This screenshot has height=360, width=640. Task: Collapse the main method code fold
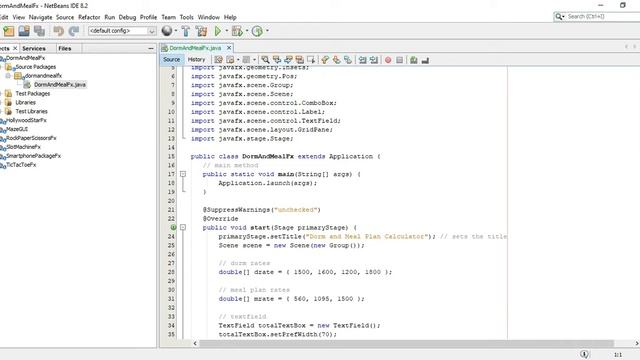point(183,174)
